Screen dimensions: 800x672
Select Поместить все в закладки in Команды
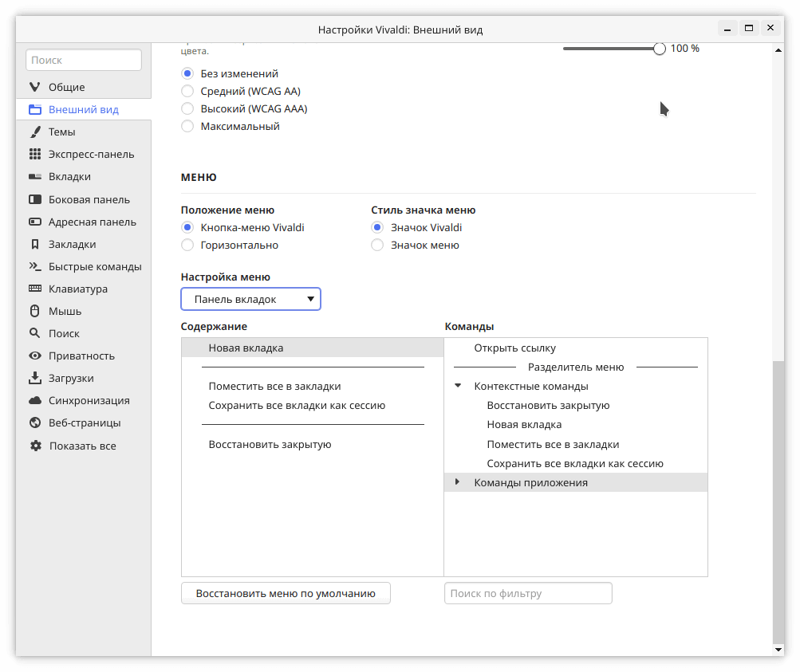click(x=576, y=444)
